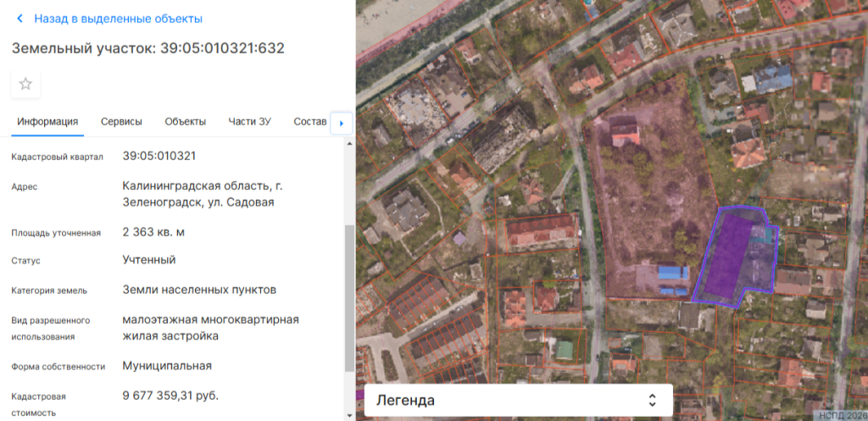Viewport: 868px width, 421px height.
Task: Click the info panel vertical scrollbar thumb
Action: [349, 297]
